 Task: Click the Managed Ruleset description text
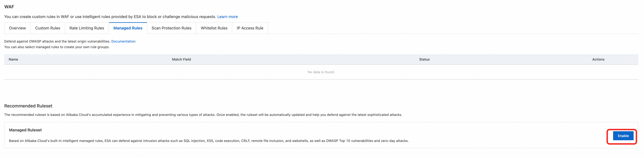pyautogui.click(x=209, y=141)
